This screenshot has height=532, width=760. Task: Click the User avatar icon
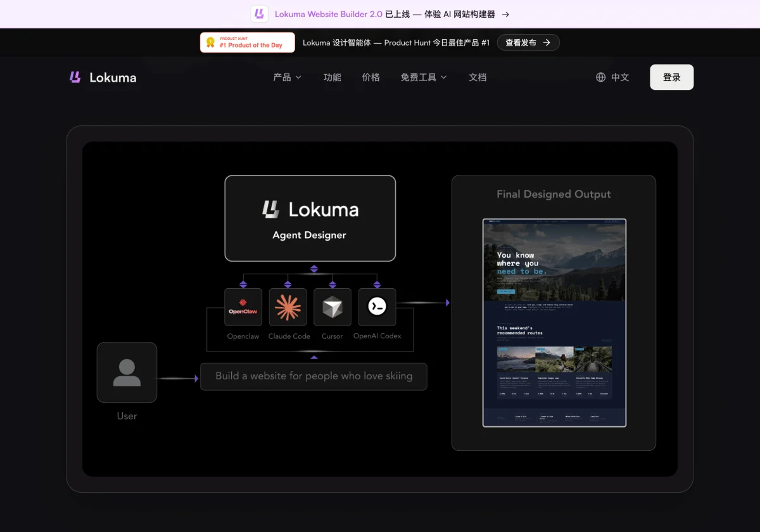click(127, 372)
